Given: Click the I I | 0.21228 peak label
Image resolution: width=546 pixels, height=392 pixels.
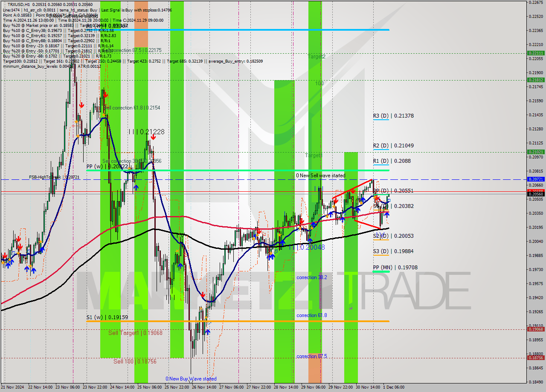Looking at the screenshot, I should click(146, 132).
